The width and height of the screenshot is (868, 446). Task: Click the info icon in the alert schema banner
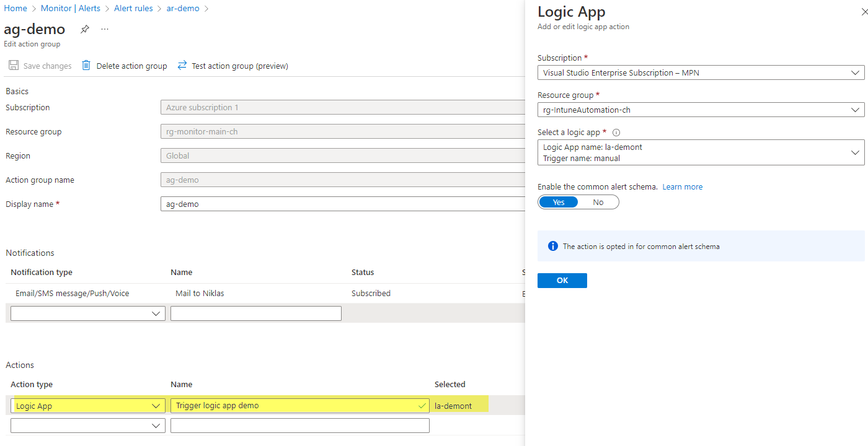[552, 245]
